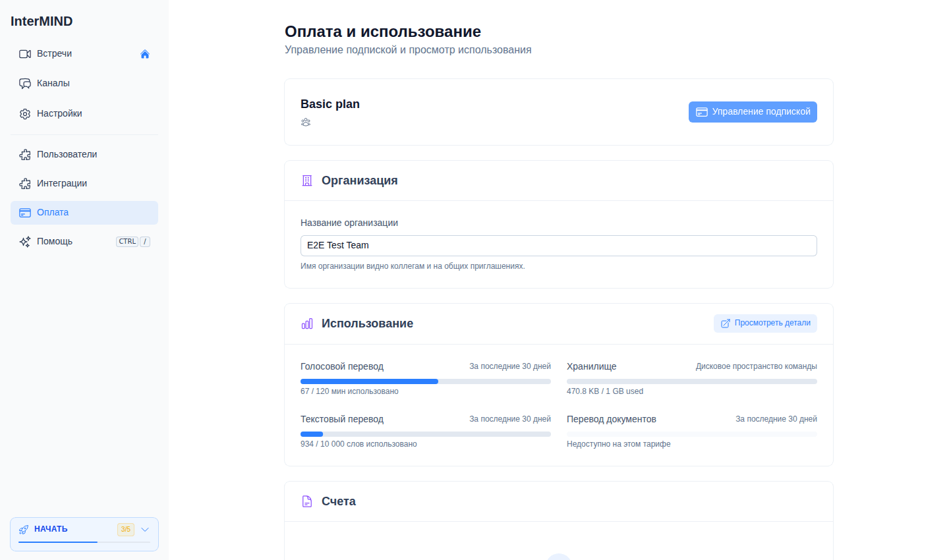Screen dimensions: 949x560
Task: Open the Встречи section
Action: tap(84, 54)
